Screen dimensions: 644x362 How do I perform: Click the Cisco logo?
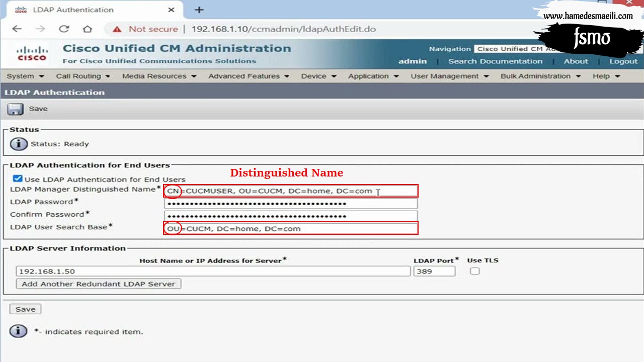coord(32,53)
